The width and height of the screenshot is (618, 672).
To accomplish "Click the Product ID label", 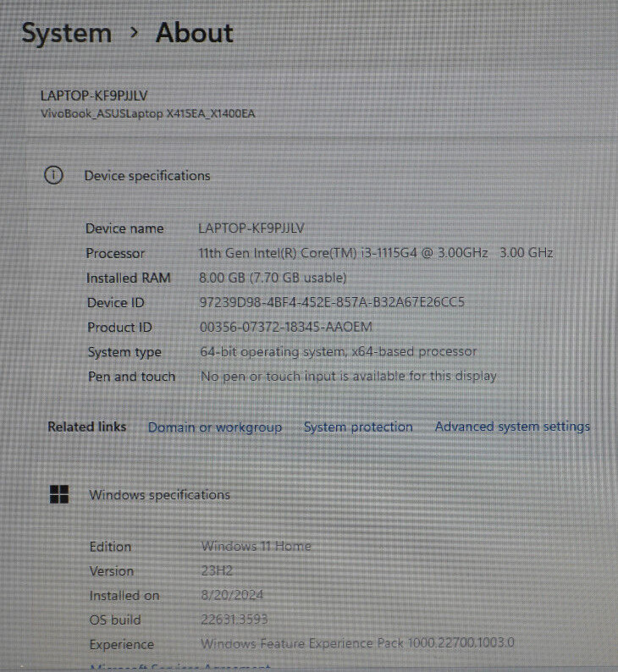I will [119, 328].
